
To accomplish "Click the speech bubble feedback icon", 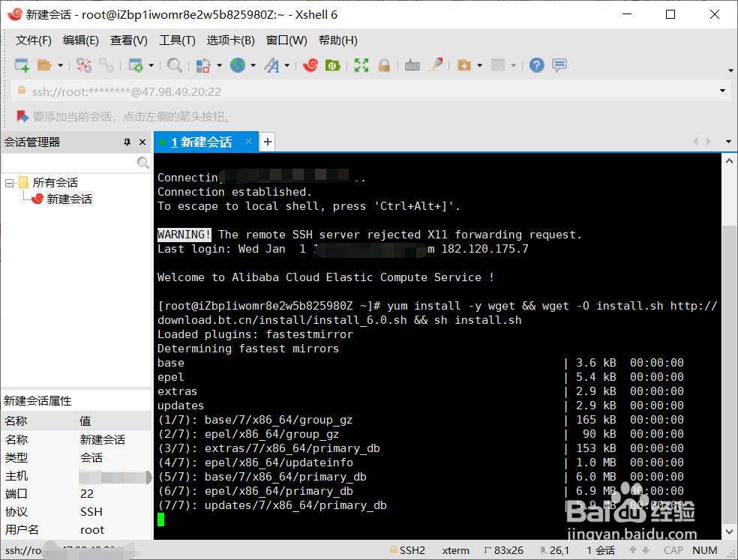I will point(559,65).
